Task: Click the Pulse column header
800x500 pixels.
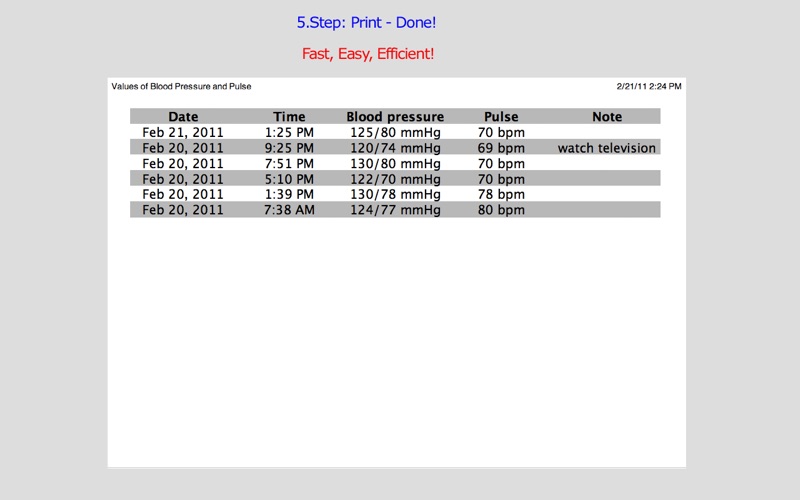Action: (501, 117)
